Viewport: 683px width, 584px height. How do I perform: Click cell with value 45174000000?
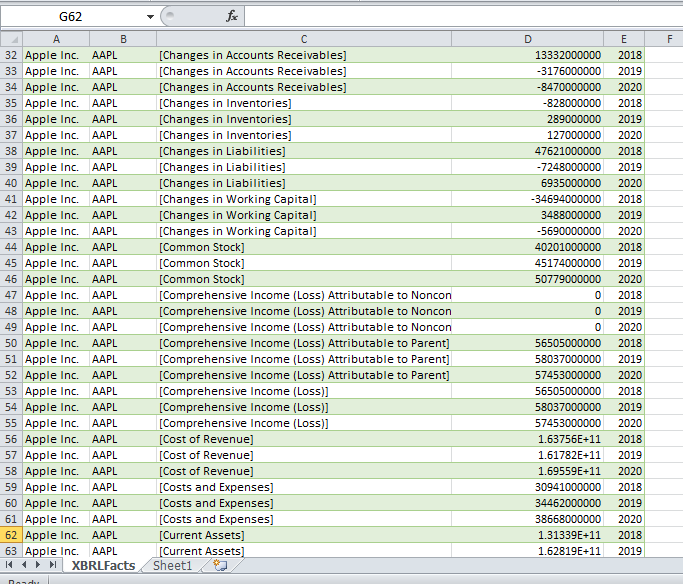527,263
